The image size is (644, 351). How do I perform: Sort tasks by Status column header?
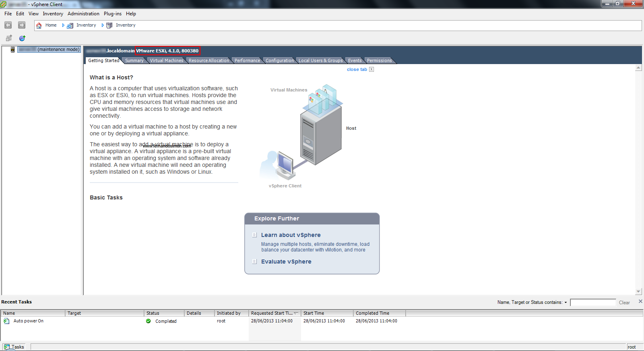(x=164, y=313)
